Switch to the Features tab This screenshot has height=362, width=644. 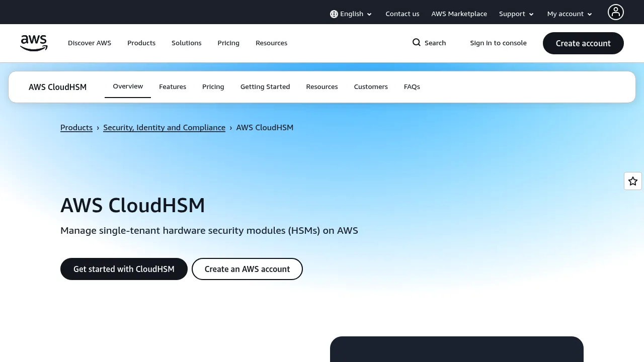tap(173, 87)
